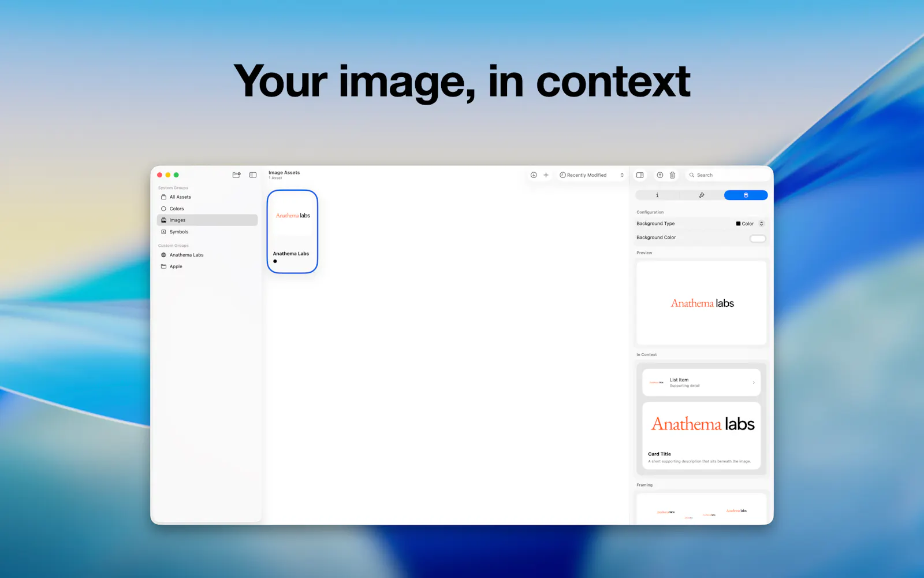Image resolution: width=924 pixels, height=578 pixels.
Task: Click the import download arrow icon
Action: [x=534, y=175]
